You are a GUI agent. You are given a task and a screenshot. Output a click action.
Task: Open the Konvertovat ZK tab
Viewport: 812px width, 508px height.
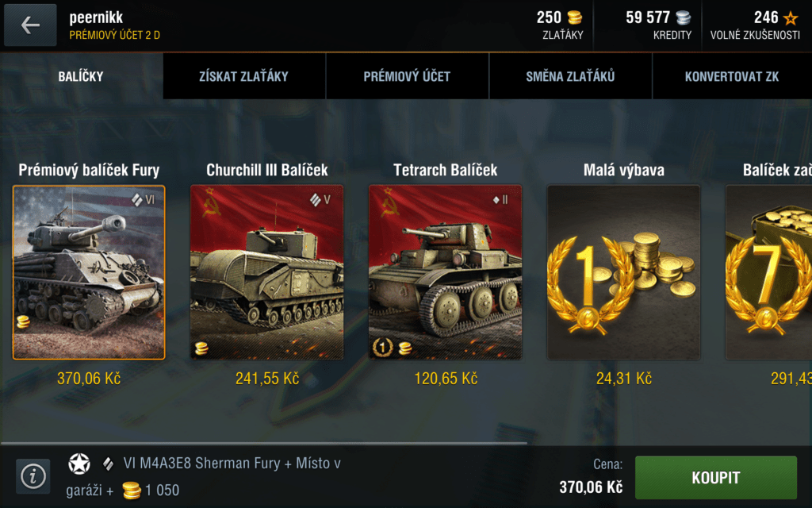pos(732,76)
